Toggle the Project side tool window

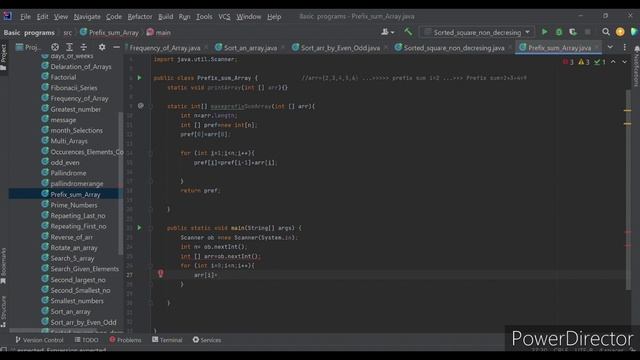tap(4, 57)
